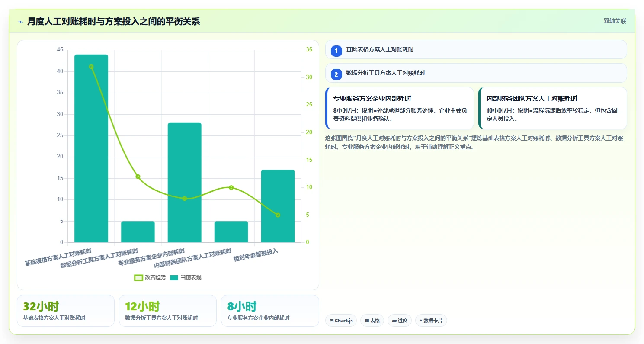Click the 数据卡片 tag icon
Image resolution: width=644 pixels, height=344 pixels.
point(421,321)
